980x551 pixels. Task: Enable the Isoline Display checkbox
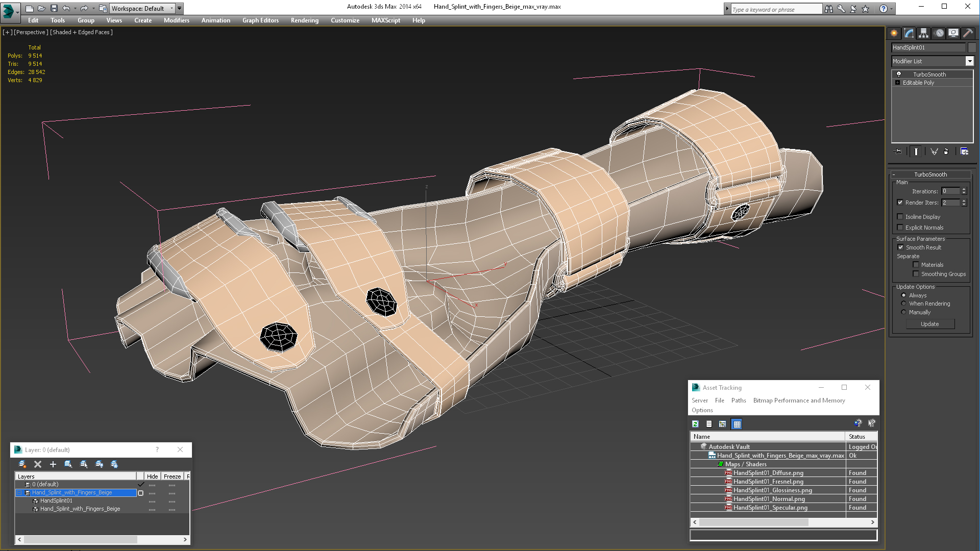tap(900, 217)
